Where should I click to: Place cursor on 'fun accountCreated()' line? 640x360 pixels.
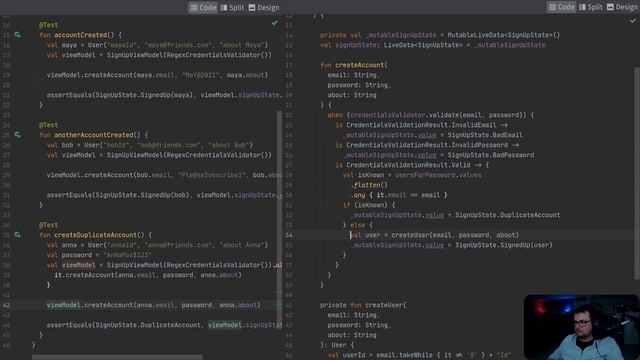click(x=80, y=35)
